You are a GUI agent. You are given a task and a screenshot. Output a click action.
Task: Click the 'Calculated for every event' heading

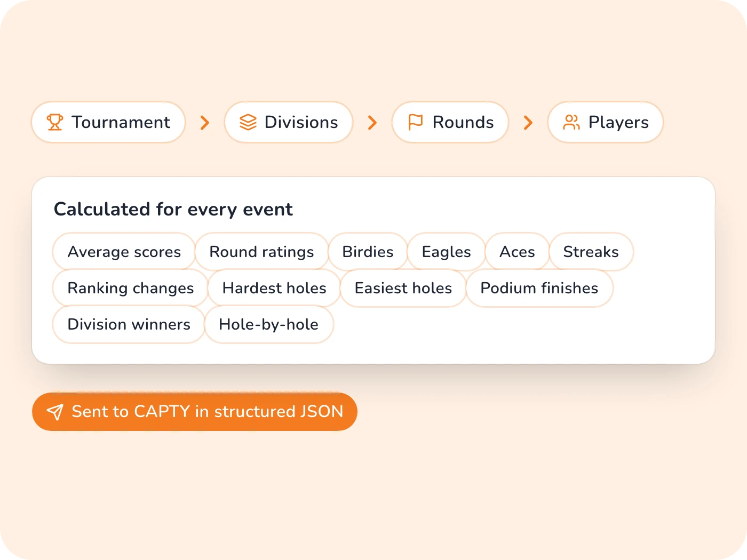click(173, 209)
